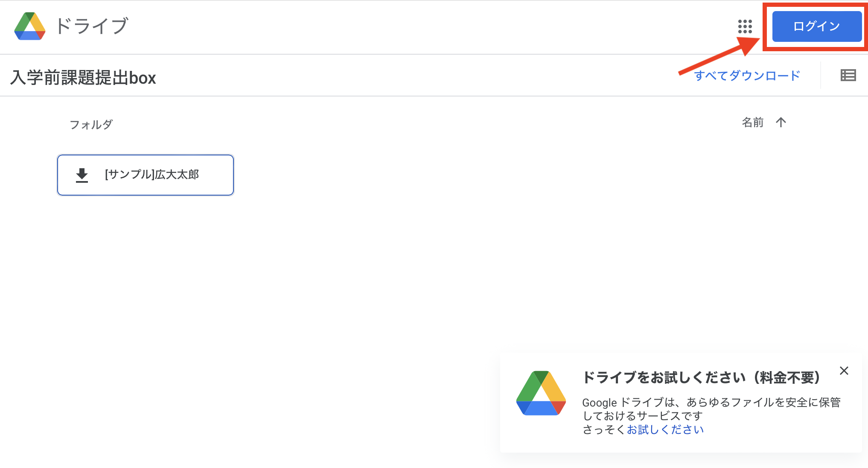This screenshot has height=468, width=868.
Task: Click the 入学前課題提出box folder title
Action: tap(83, 78)
